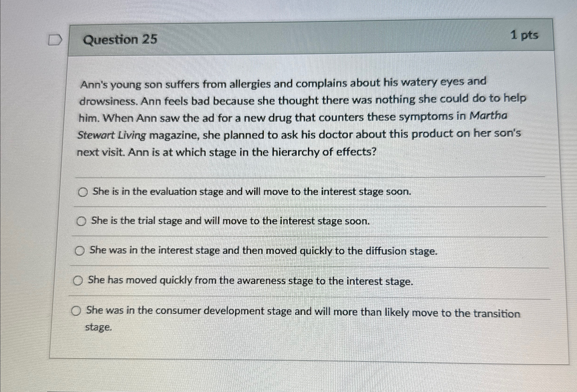This screenshot has height=392, width=577.
Task: Select 'interest stage moved quickly to diffusion stage'
Action: point(80,250)
